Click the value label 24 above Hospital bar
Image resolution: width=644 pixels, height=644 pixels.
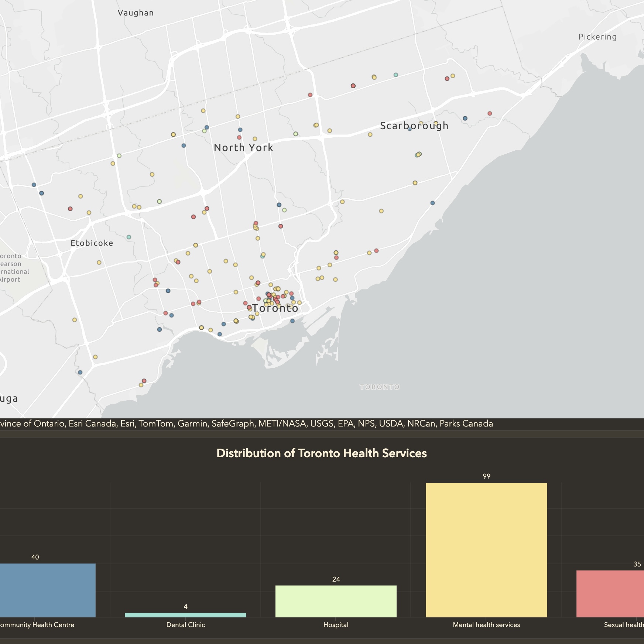point(336,579)
